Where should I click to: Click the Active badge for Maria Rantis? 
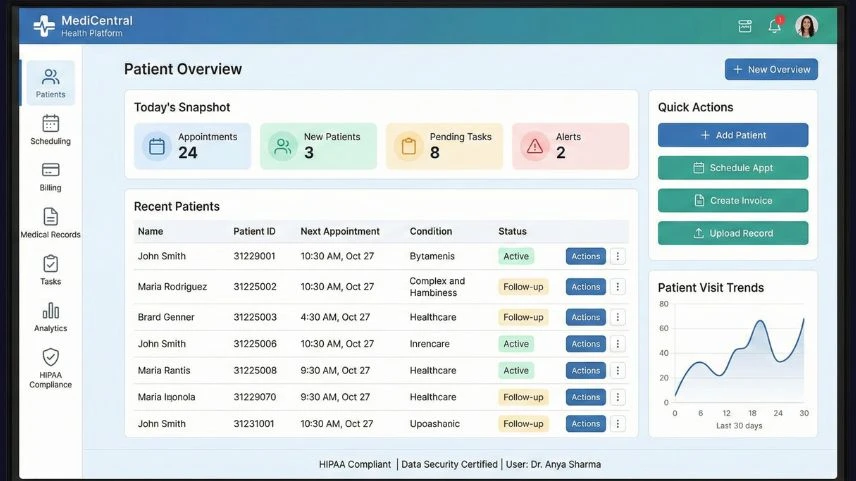click(516, 370)
